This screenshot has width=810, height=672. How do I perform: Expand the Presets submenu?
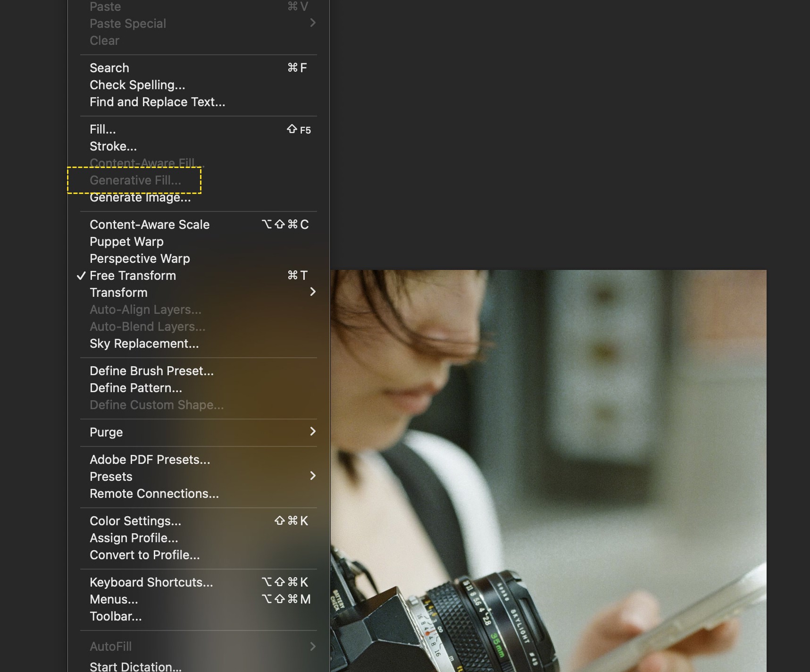111,477
